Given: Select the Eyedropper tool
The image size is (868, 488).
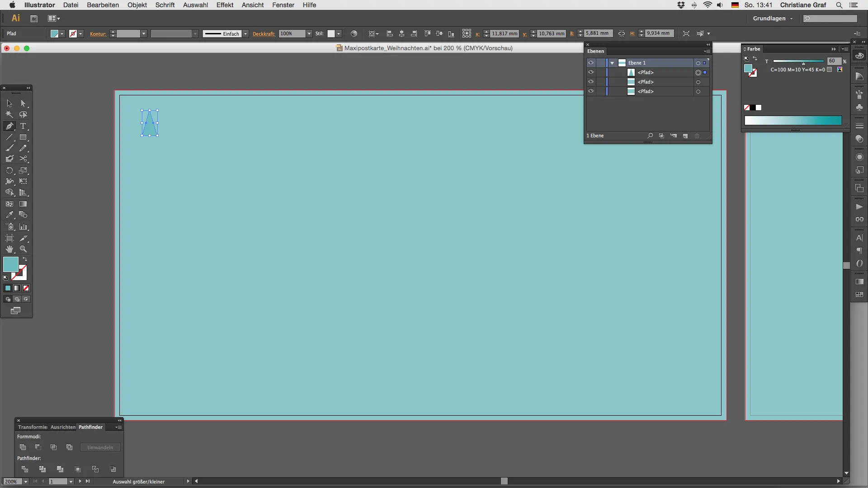Looking at the screenshot, I should click(x=9, y=215).
